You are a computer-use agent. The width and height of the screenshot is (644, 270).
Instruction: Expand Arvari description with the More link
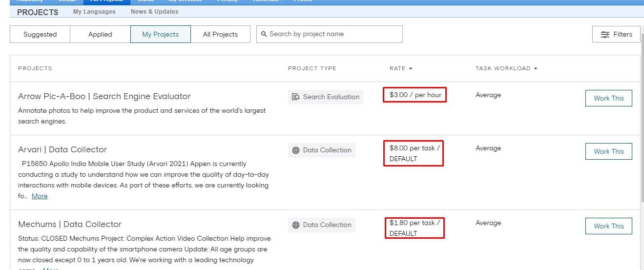(40, 196)
